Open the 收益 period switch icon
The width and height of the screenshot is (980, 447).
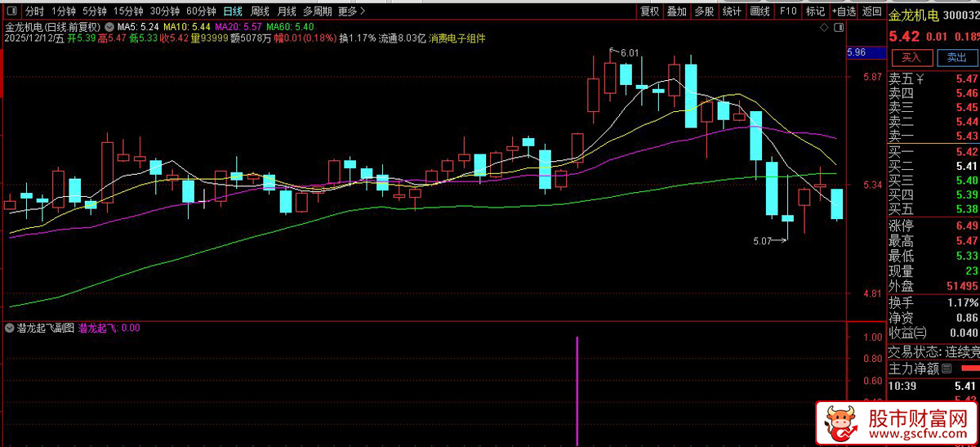[x=920, y=333]
